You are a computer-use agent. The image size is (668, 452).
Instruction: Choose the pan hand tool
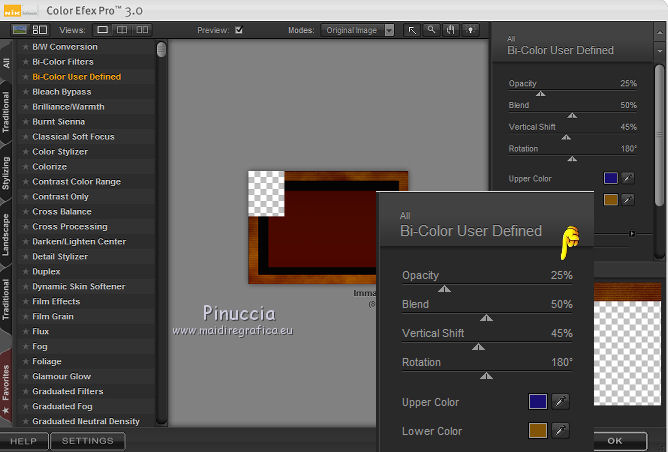(x=450, y=30)
